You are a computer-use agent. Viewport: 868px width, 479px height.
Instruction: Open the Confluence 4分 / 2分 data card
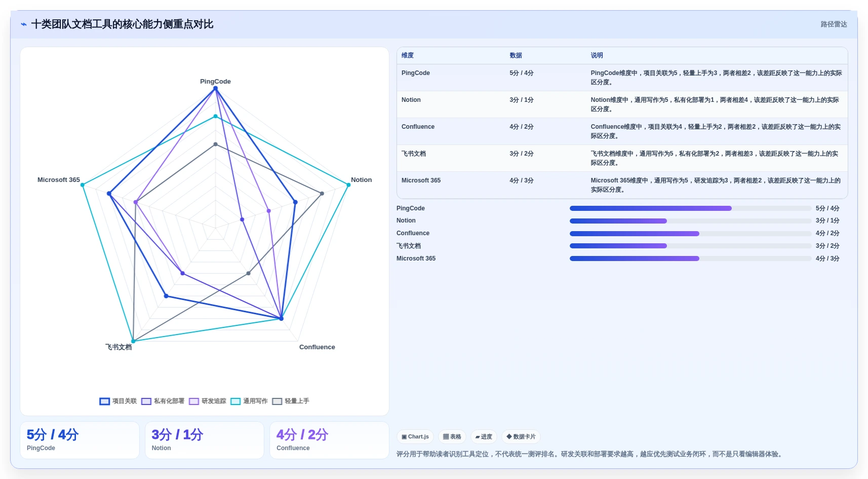pos(329,440)
